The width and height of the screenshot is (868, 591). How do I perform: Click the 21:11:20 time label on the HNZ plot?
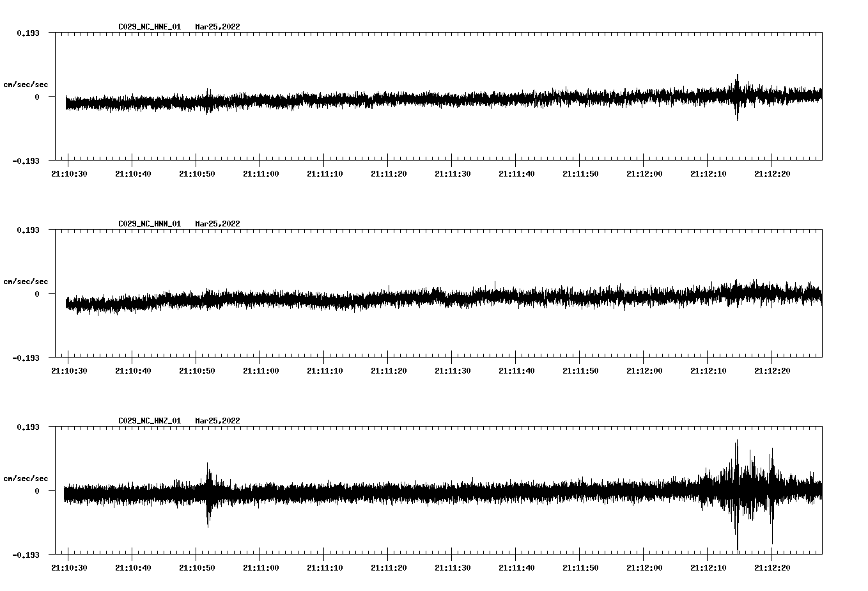point(389,568)
